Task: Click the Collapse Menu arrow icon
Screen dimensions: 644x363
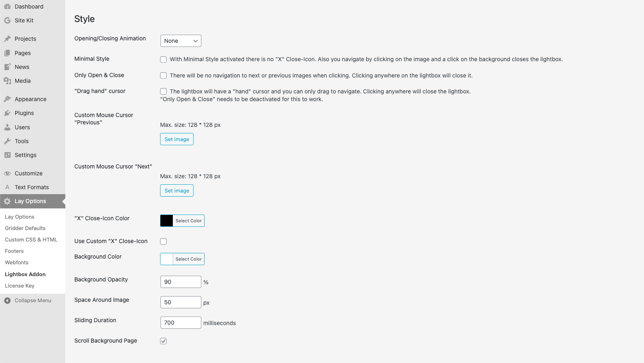Action: [x=7, y=301]
